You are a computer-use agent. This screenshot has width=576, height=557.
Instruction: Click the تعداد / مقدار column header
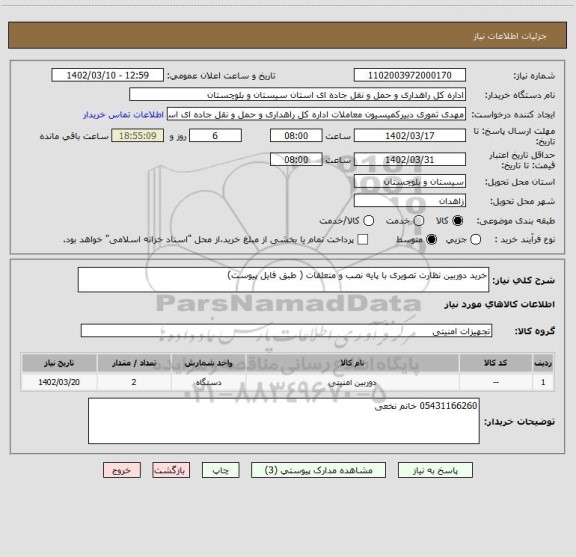(134, 363)
